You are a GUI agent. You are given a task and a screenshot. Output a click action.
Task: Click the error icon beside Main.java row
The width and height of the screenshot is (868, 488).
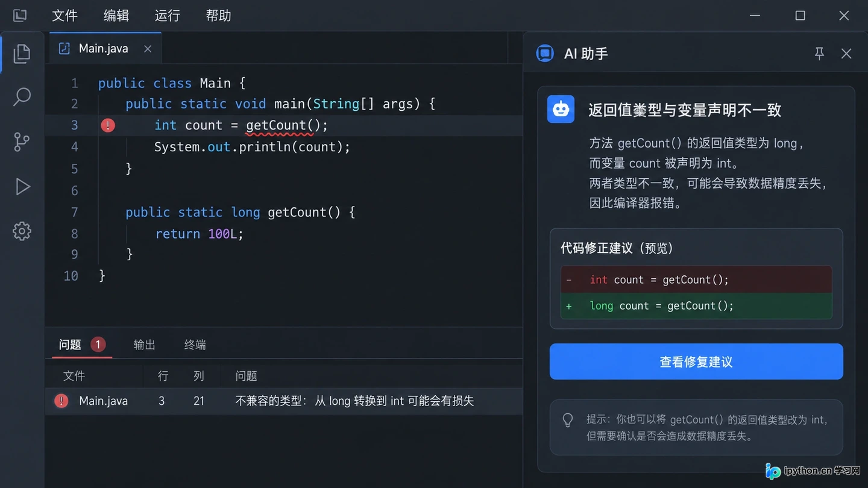61,401
